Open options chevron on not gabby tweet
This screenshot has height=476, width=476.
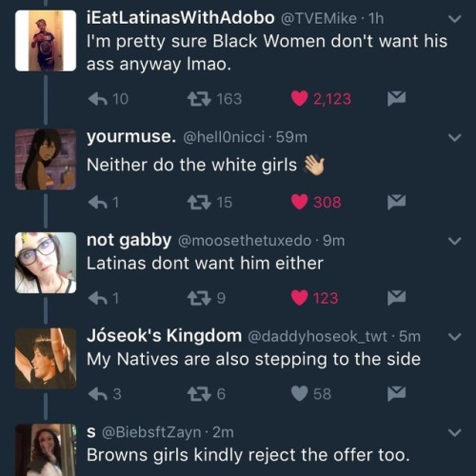(x=454, y=241)
